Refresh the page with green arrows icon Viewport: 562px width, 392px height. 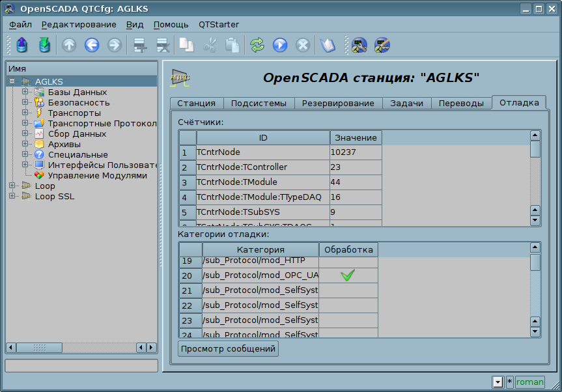click(x=257, y=46)
